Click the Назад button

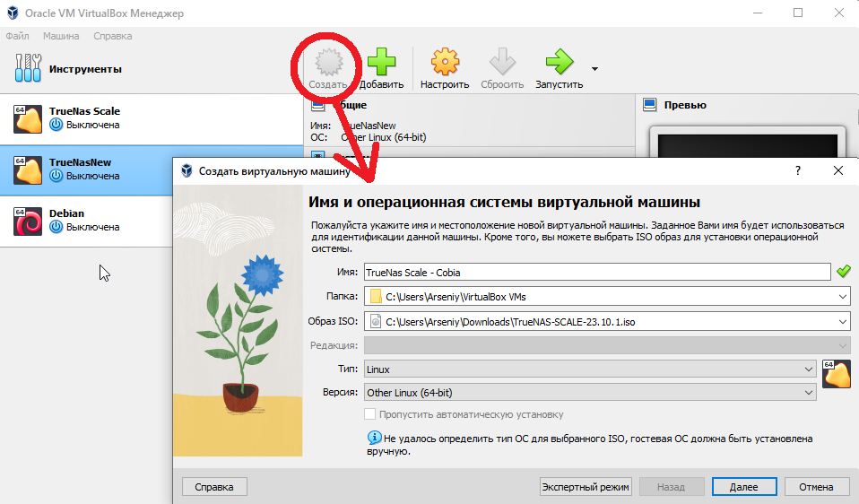coord(671,486)
